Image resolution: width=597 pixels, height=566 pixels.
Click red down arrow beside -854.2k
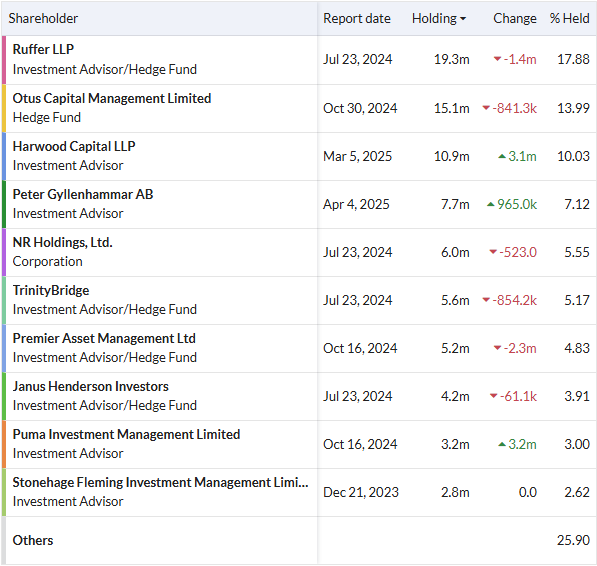tap(486, 300)
